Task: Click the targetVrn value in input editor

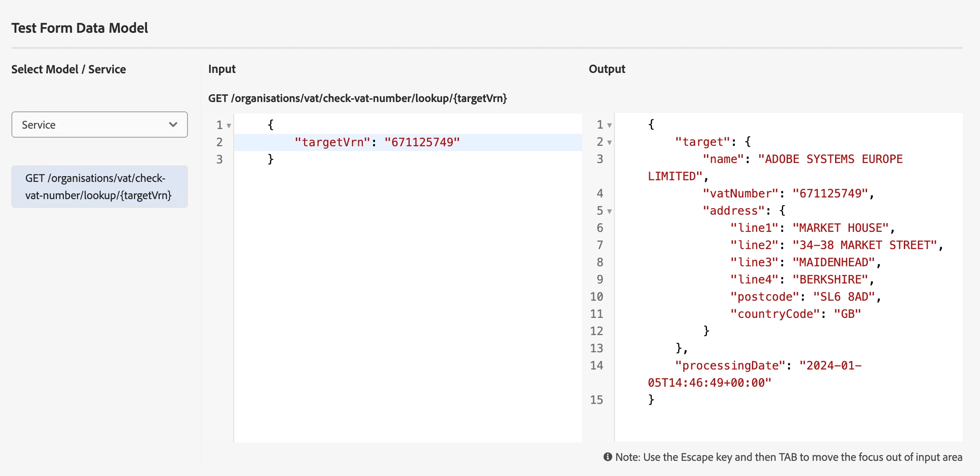Action: 422,142
